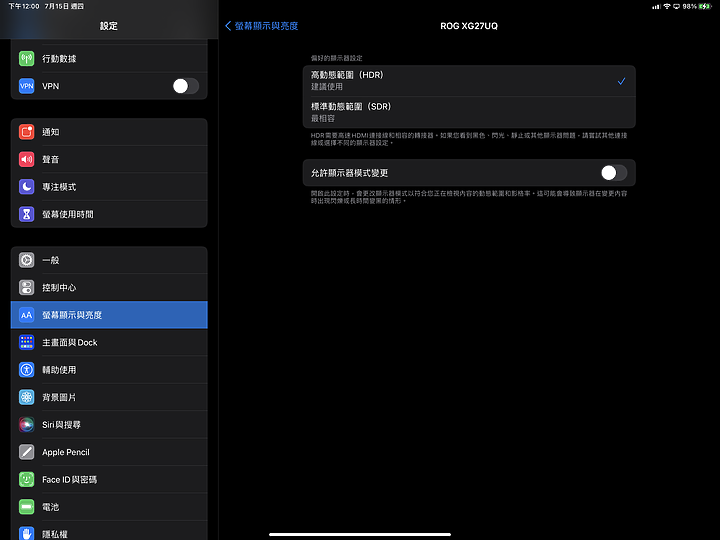Click the AA Display & Brightness icon
This screenshot has height=540, width=720.
[27, 315]
